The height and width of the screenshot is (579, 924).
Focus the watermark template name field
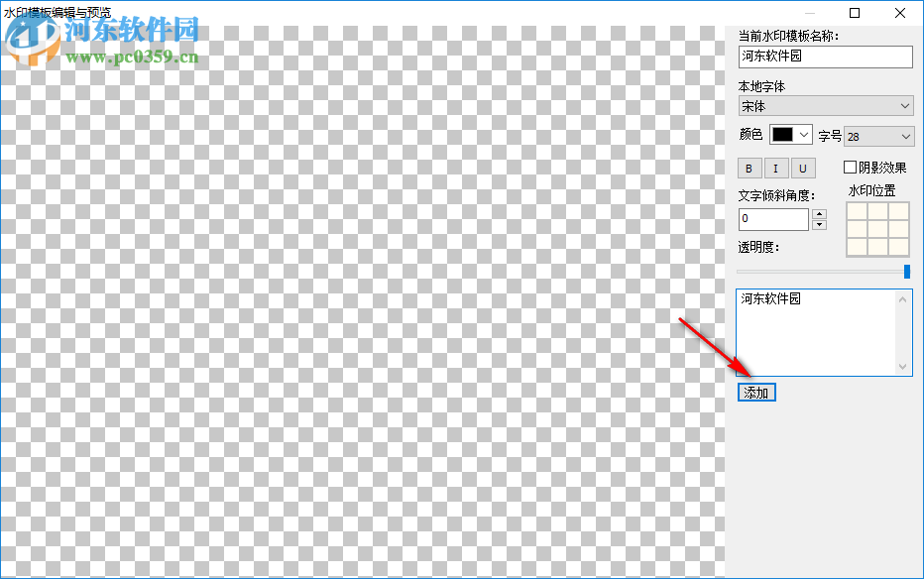click(x=826, y=57)
